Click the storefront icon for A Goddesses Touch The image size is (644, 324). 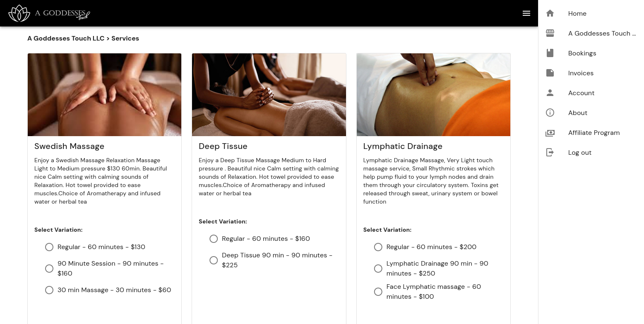coord(550,33)
